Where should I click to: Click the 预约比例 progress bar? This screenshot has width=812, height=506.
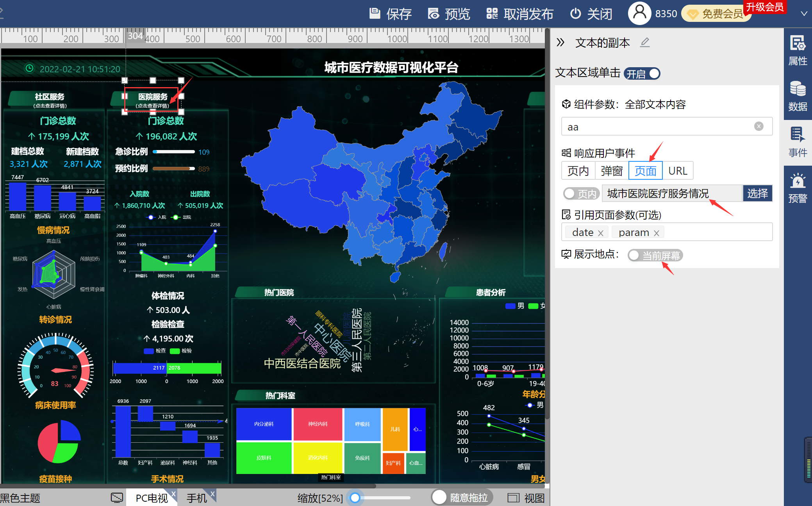[174, 168]
